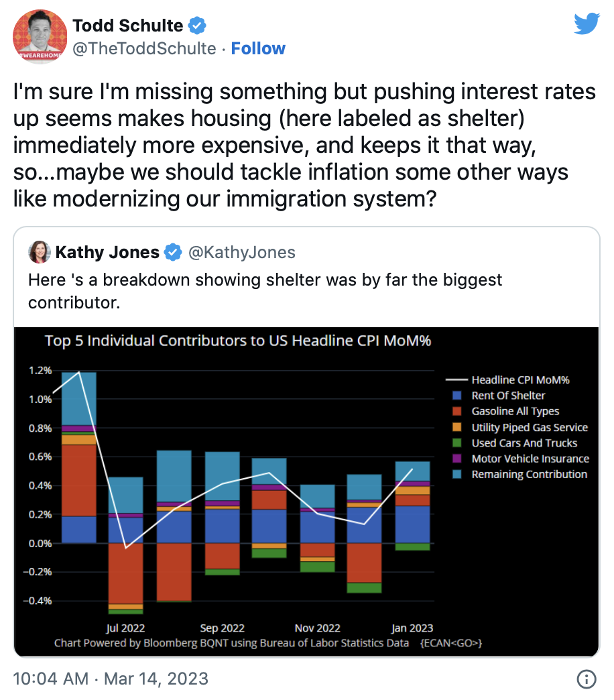Open the @KathyJones handle
The width and height of the screenshot is (614, 700).
click(x=241, y=253)
